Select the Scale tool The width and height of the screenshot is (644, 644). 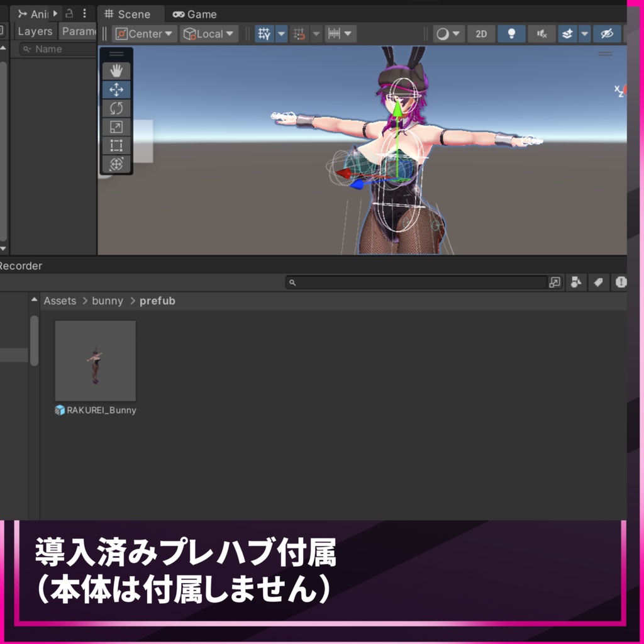[116, 127]
